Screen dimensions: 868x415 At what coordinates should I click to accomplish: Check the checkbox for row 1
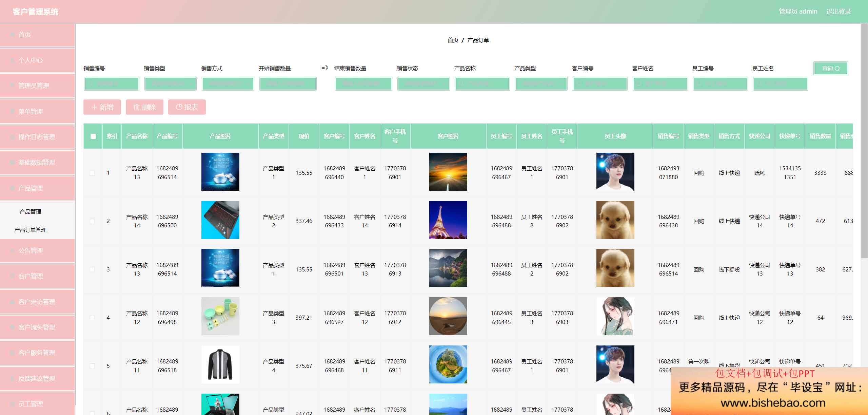click(x=92, y=173)
